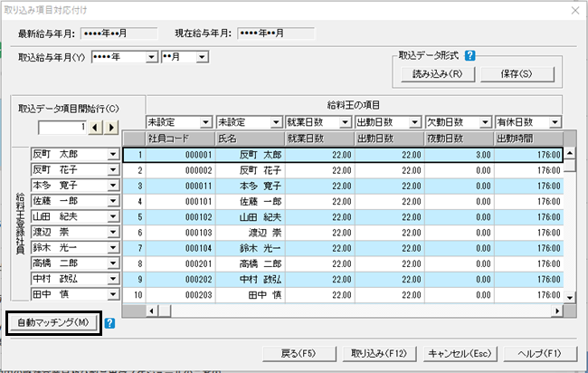Click the キャンセル(Esc) button
This screenshot has height=373, width=588.
[x=460, y=353]
